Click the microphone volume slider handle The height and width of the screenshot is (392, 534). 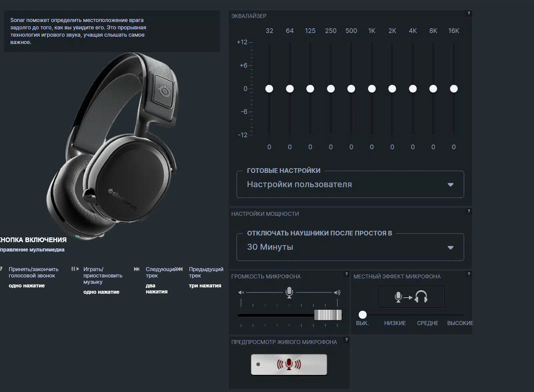tap(328, 315)
